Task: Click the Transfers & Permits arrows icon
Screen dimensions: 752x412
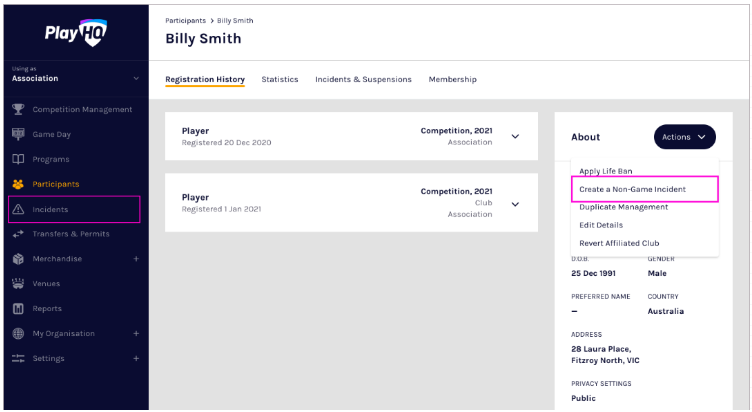Action: [18, 234]
